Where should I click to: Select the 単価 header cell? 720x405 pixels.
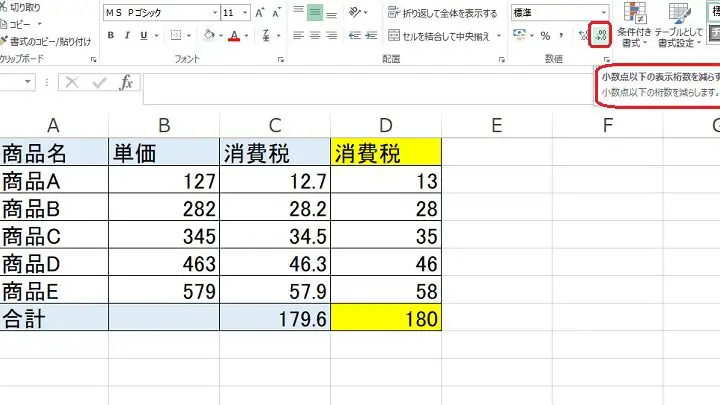[164, 152]
